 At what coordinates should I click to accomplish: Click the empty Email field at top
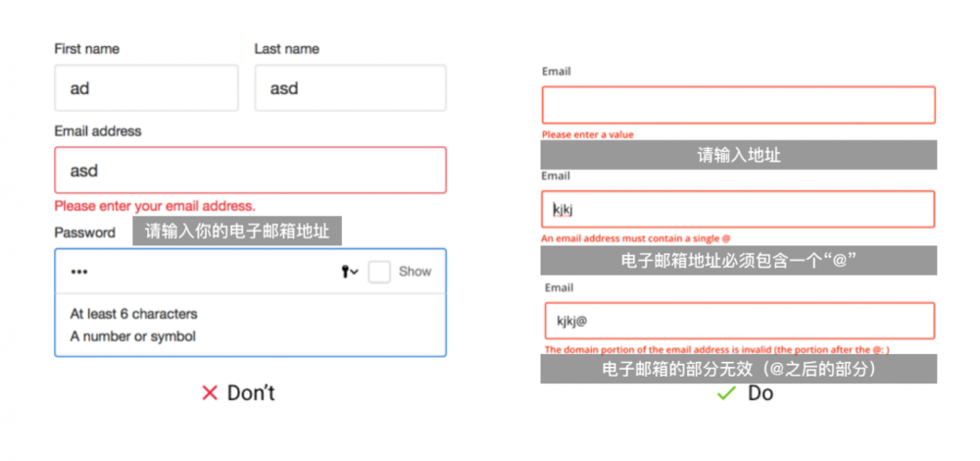click(738, 105)
